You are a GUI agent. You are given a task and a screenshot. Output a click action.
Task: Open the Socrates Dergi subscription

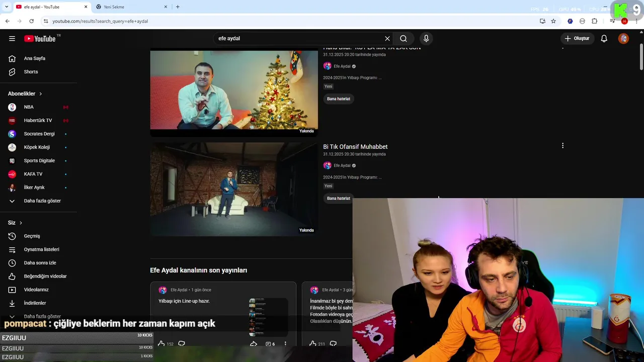click(x=38, y=134)
